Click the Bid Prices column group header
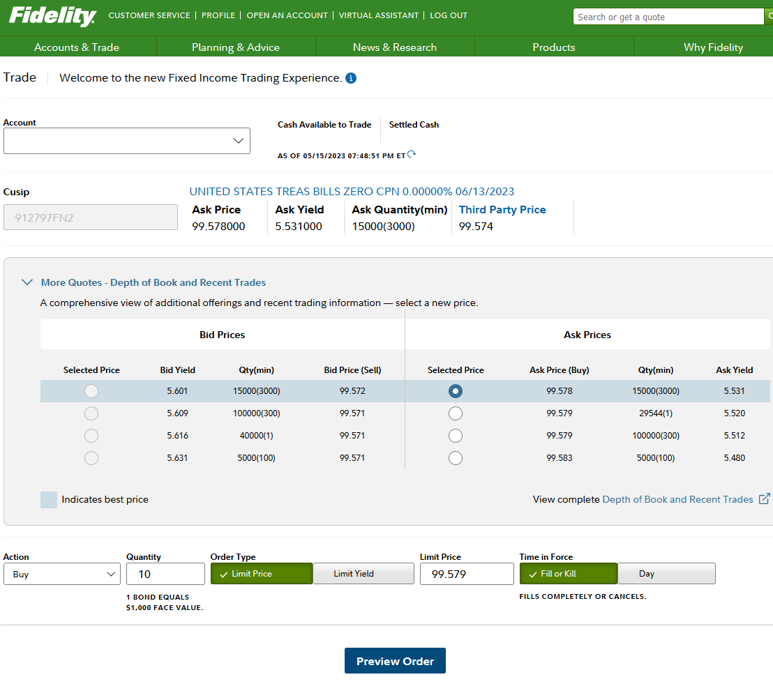 [x=223, y=335]
